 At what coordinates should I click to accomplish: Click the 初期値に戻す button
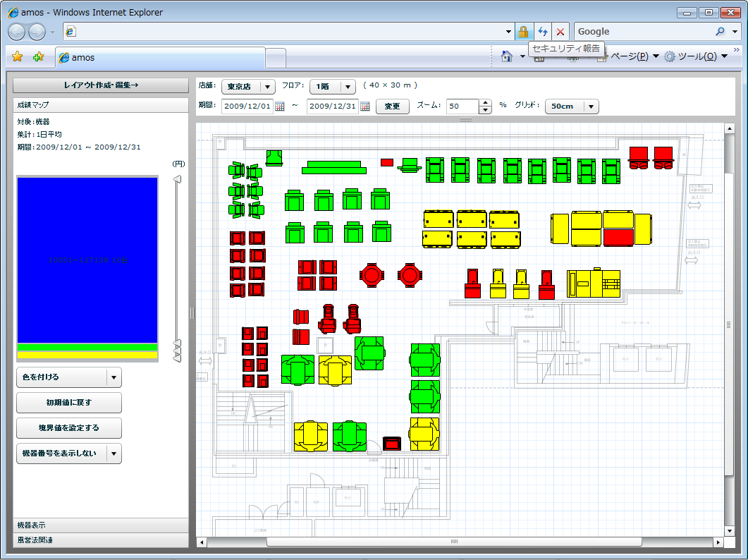pyautogui.click(x=69, y=403)
